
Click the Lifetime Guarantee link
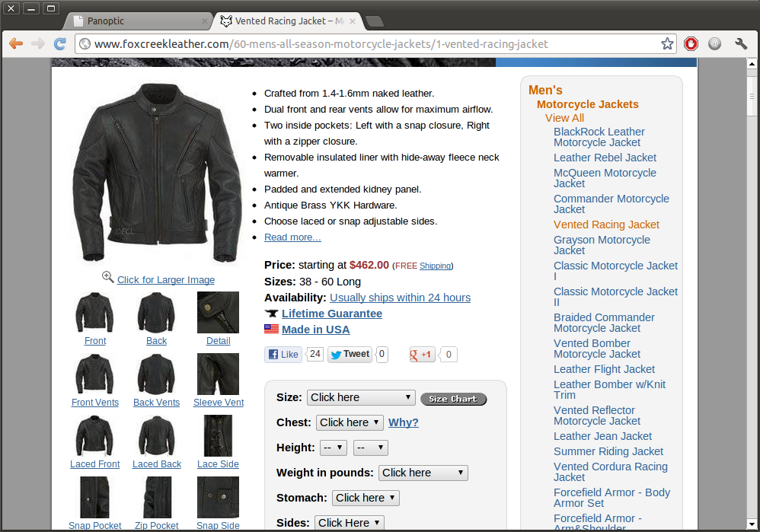pyautogui.click(x=331, y=314)
